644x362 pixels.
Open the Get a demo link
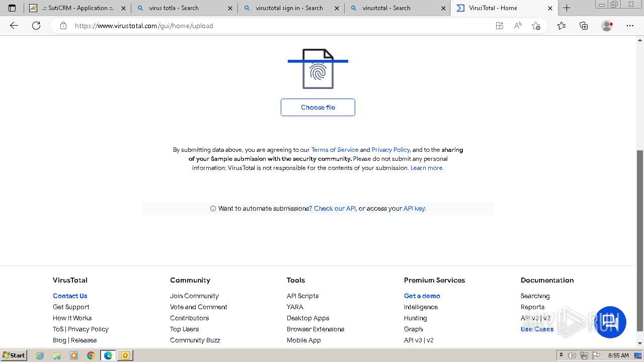pos(422,296)
